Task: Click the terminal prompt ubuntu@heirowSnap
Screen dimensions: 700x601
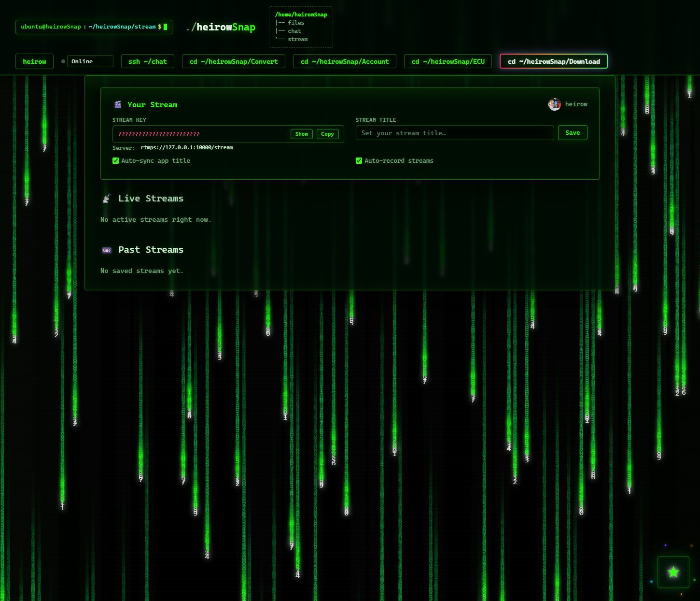Action: pos(94,27)
